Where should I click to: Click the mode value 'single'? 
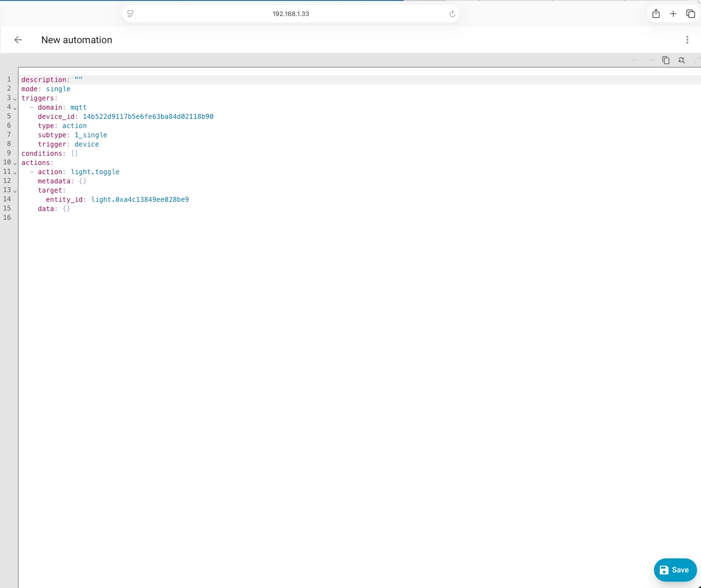pos(58,89)
